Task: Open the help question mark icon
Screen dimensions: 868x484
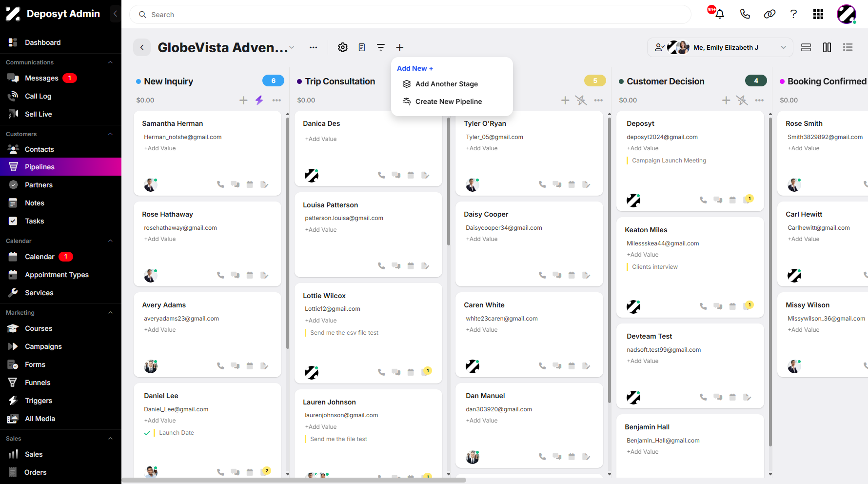Action: point(793,14)
